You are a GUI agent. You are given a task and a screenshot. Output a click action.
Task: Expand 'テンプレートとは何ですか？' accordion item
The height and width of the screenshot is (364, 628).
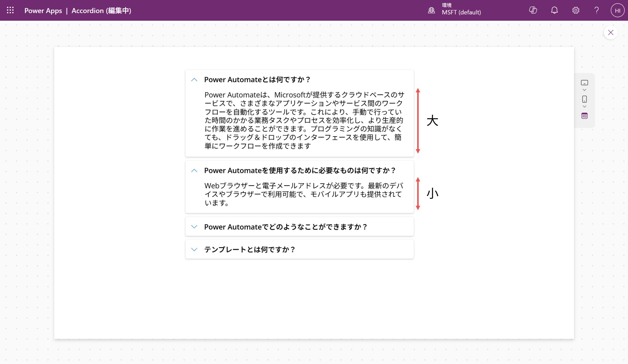[x=194, y=250]
